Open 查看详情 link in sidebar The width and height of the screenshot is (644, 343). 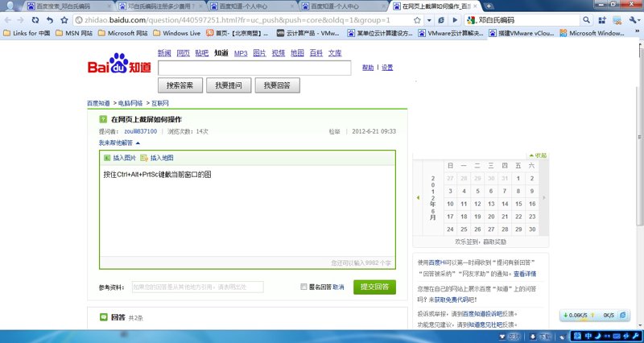[x=525, y=274]
